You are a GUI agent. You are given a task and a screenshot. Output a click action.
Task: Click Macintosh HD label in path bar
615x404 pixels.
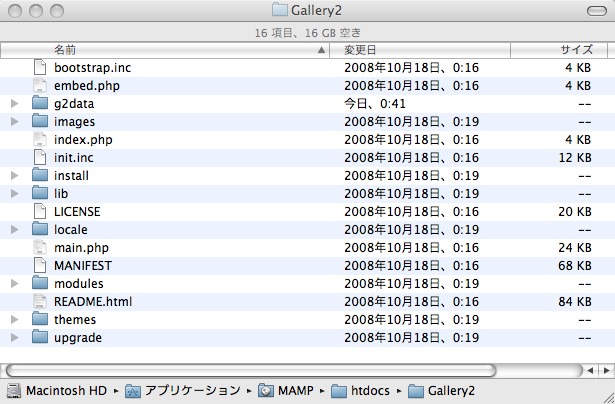coord(66,391)
